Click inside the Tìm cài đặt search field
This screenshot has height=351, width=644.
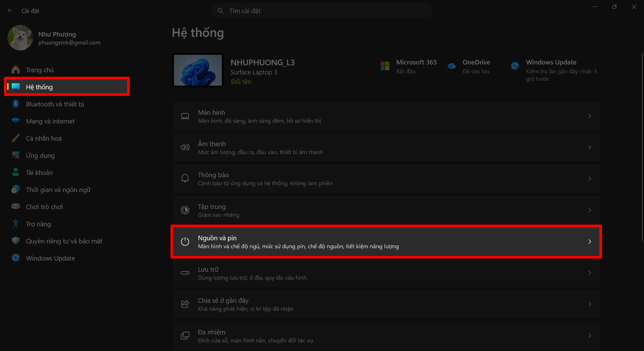(322, 11)
